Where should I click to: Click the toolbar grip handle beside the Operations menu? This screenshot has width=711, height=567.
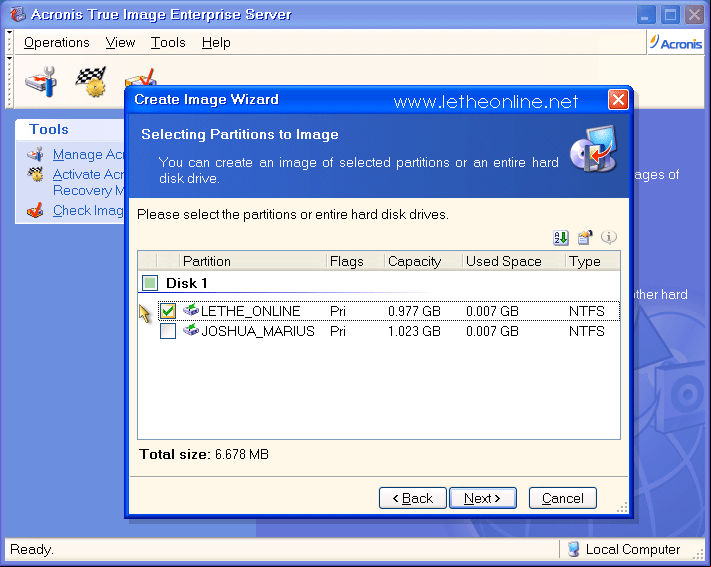coord(10,43)
